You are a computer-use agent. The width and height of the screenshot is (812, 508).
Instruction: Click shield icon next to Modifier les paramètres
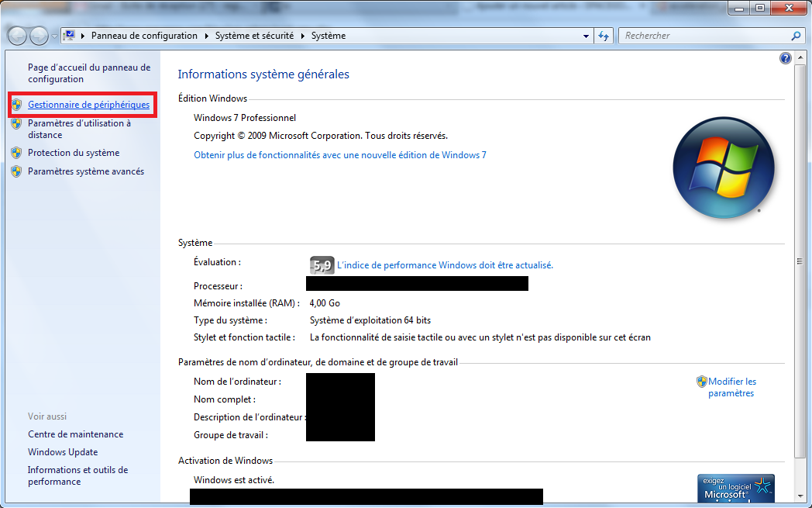click(x=702, y=382)
